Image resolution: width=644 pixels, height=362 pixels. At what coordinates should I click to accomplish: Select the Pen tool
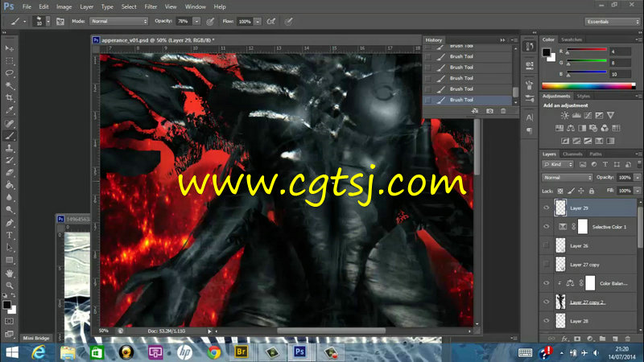(10, 223)
